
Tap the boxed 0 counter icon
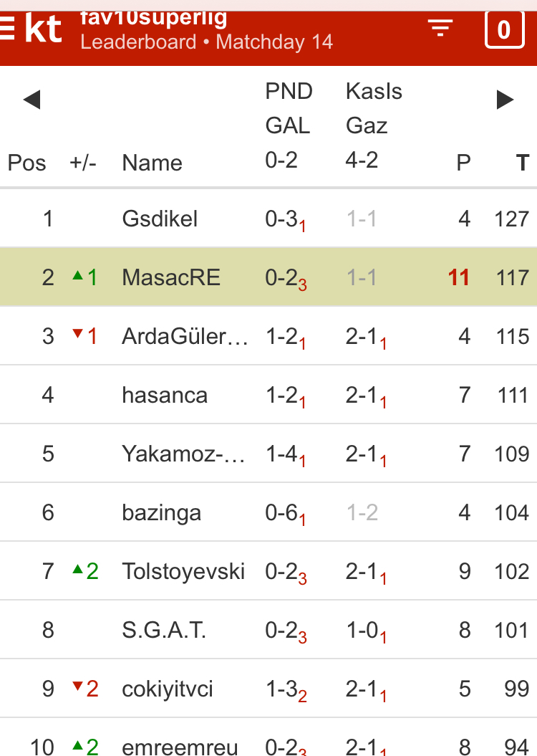[x=504, y=30]
